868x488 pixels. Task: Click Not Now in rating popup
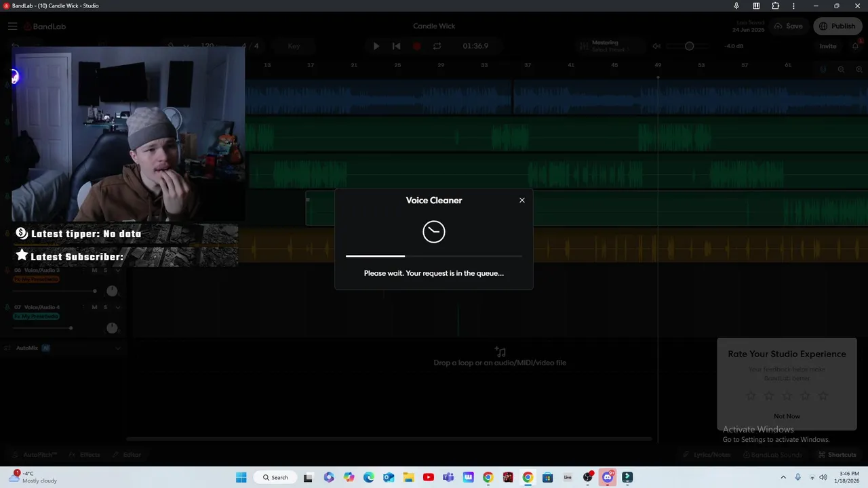pos(787,416)
